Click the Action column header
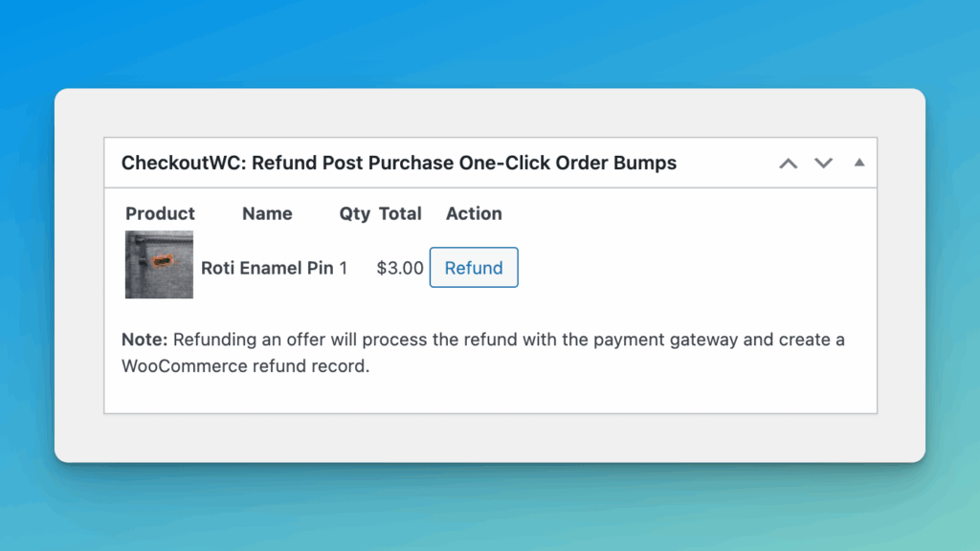 [x=473, y=213]
